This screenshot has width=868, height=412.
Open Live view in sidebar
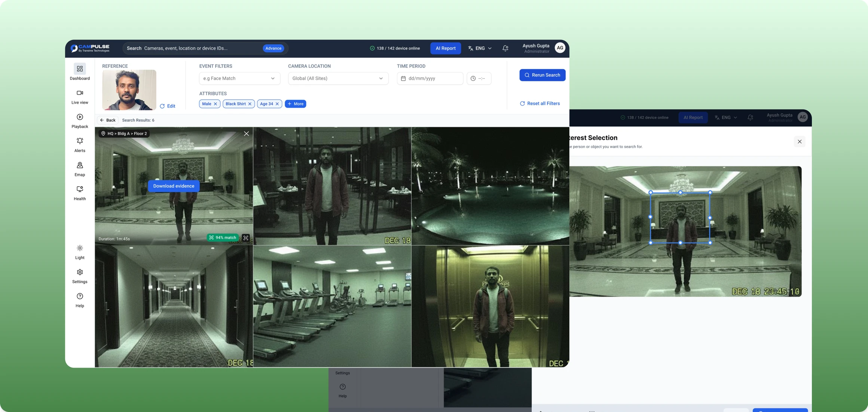pyautogui.click(x=80, y=96)
